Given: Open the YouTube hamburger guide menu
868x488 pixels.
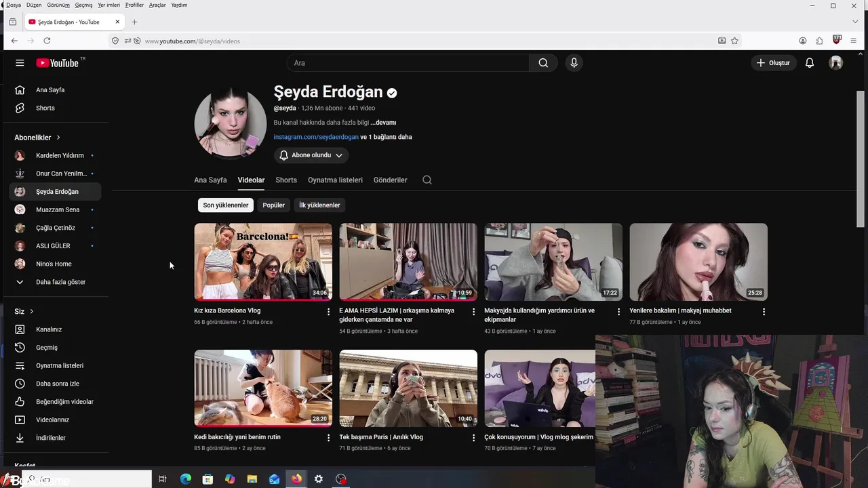Looking at the screenshot, I should click(20, 63).
